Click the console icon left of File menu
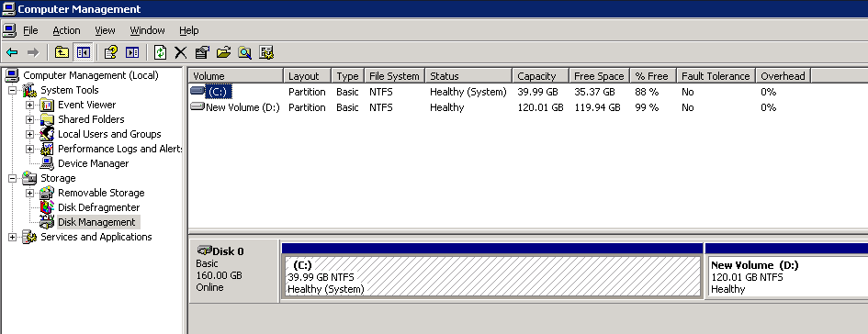 tap(8, 30)
